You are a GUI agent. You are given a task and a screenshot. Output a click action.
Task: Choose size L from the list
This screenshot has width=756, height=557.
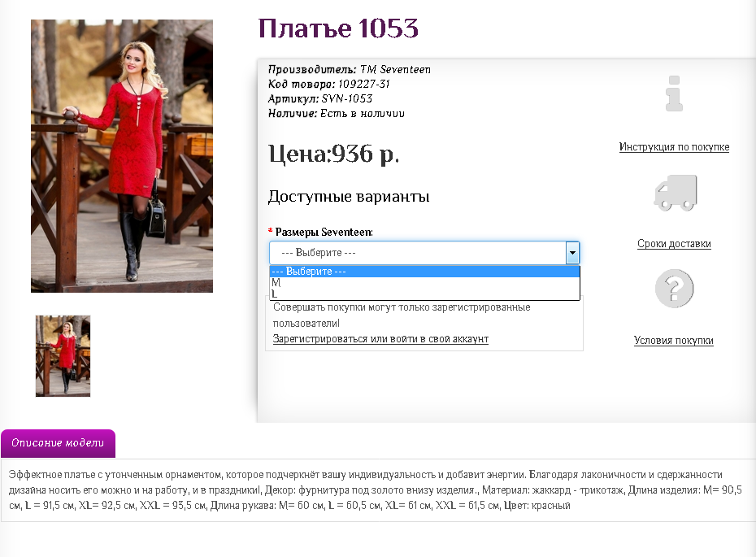point(275,294)
